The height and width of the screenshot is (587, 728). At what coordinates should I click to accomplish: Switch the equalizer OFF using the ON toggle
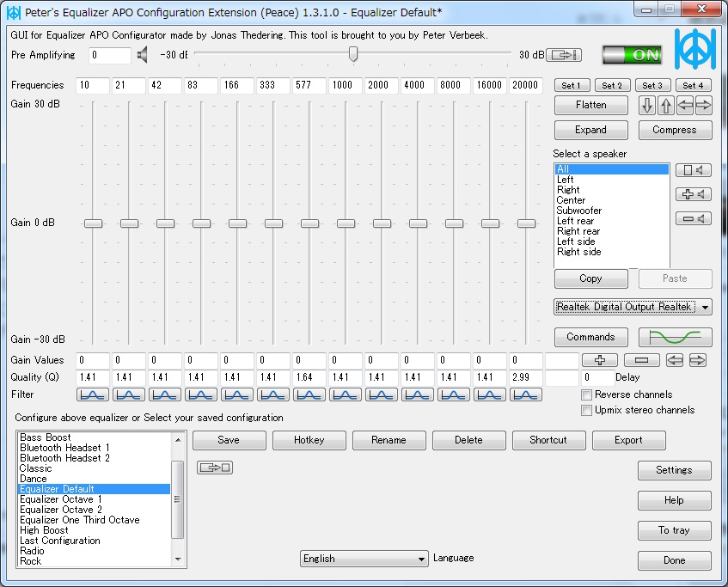(632, 53)
